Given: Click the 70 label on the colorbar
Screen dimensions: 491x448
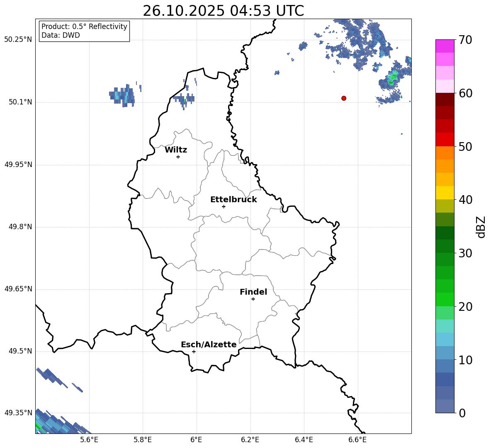Looking at the screenshot, I should [x=465, y=40].
